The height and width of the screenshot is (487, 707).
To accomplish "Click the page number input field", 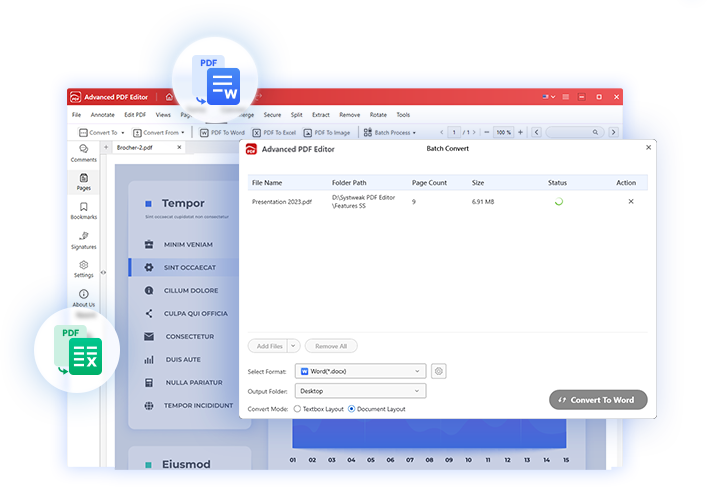I will pyautogui.click(x=454, y=132).
